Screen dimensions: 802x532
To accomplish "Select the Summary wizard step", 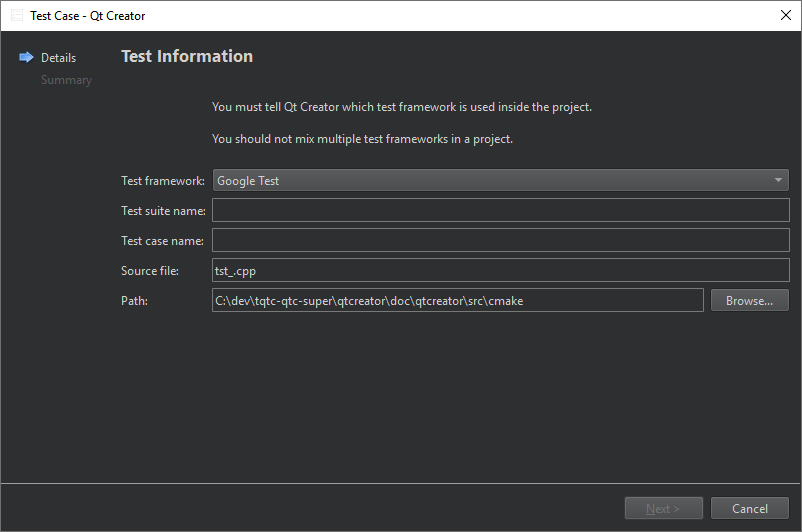I will click(66, 80).
